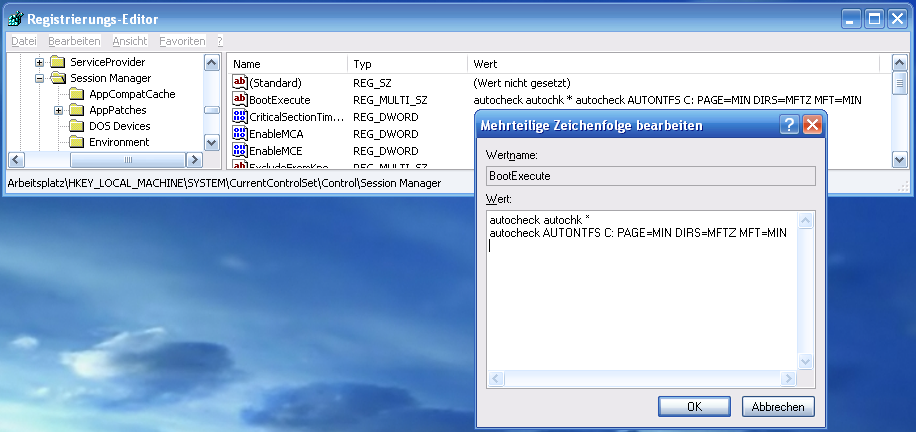Click the tree pane horizontal scrollbar thumb
The height and width of the screenshot is (432, 916).
128,160
